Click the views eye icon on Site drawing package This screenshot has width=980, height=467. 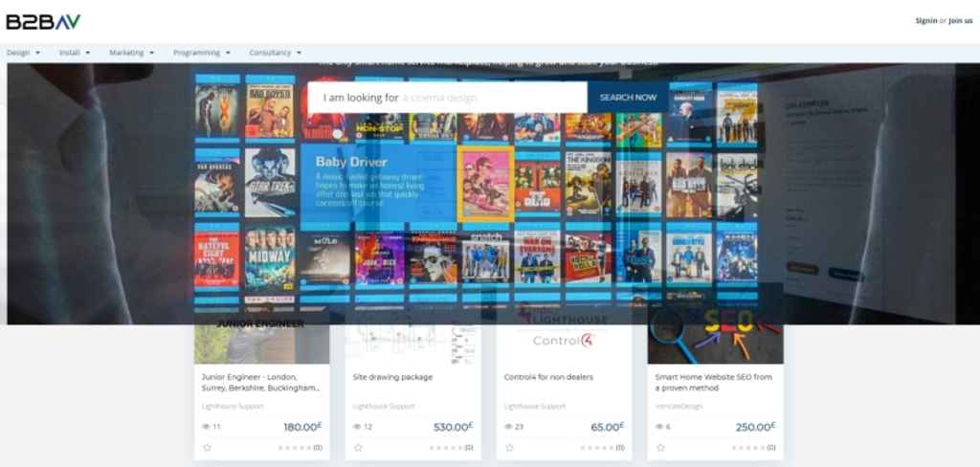click(358, 427)
